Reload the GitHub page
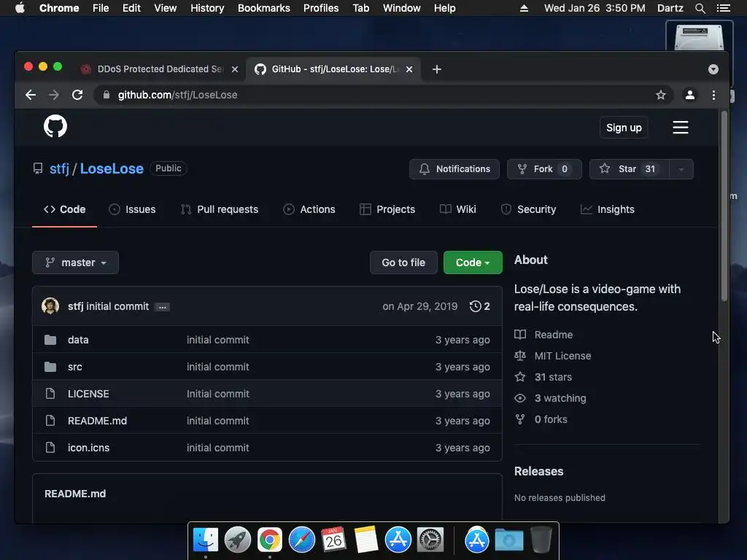The height and width of the screenshot is (560, 747). (77, 95)
